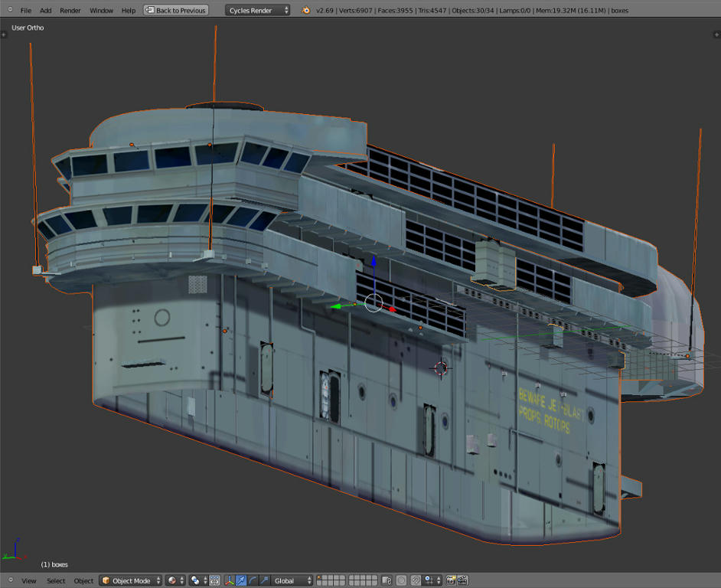Open the Object Mode dropdown
The height and width of the screenshot is (588, 721).
pyautogui.click(x=131, y=580)
